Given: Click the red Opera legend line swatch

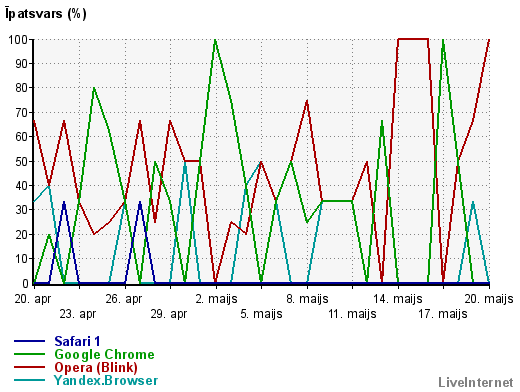Looking at the screenshot, I should coord(29,367).
